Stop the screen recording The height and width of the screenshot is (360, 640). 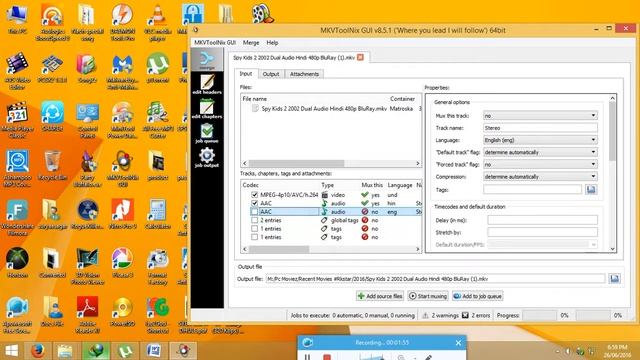tap(327, 357)
